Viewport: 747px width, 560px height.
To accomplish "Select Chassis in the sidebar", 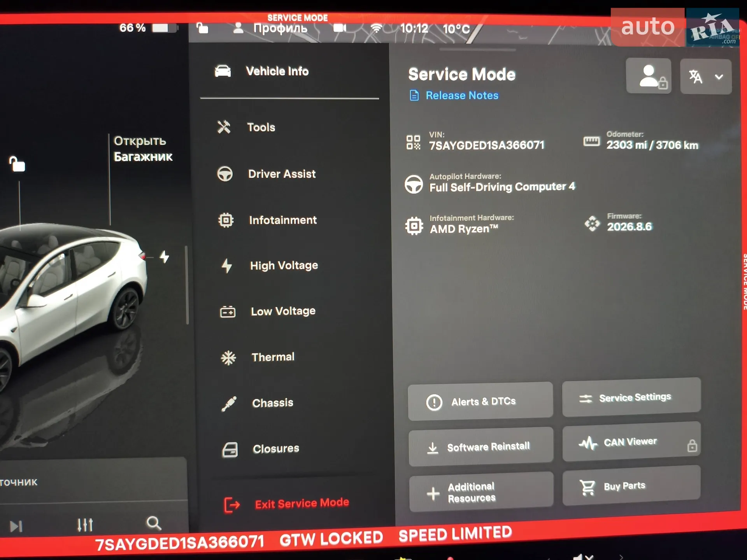I will (x=273, y=403).
